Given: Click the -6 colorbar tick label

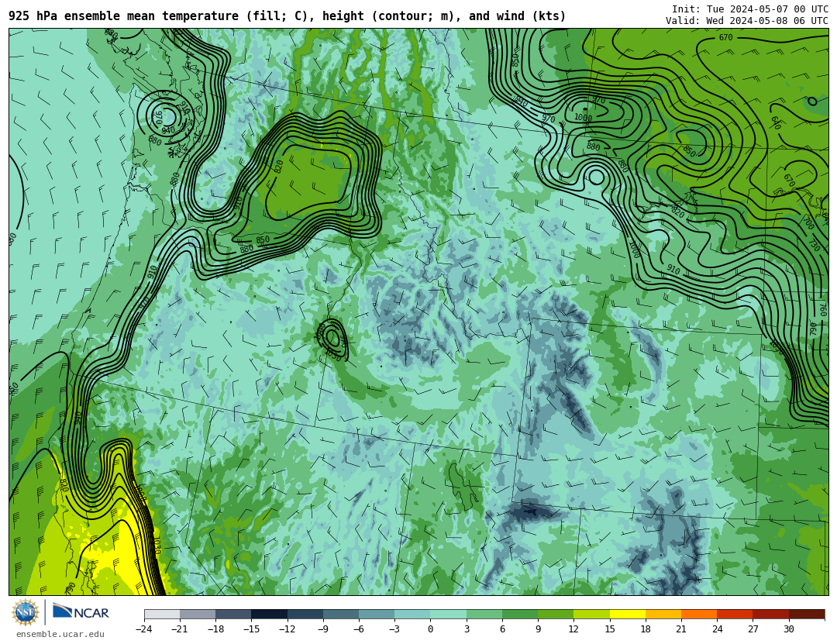Looking at the screenshot, I should (x=359, y=629).
